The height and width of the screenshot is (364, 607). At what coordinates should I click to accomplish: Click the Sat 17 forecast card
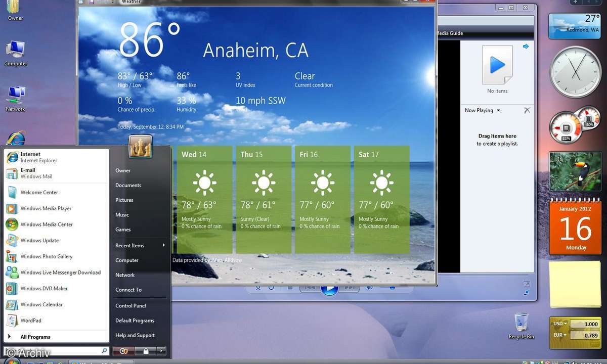pos(382,200)
